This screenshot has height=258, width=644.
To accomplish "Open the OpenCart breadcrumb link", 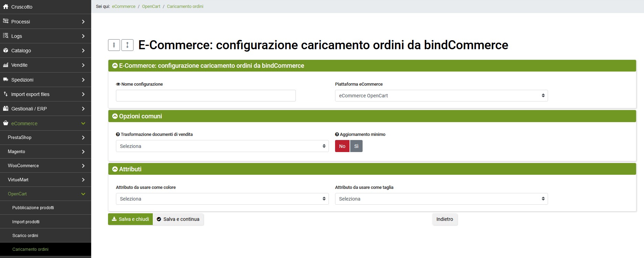I will click(151, 7).
